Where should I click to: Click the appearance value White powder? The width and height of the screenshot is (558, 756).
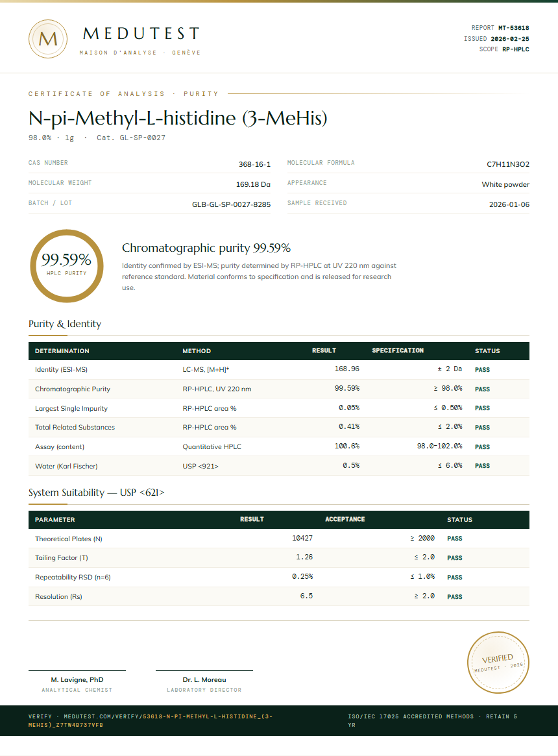click(505, 185)
